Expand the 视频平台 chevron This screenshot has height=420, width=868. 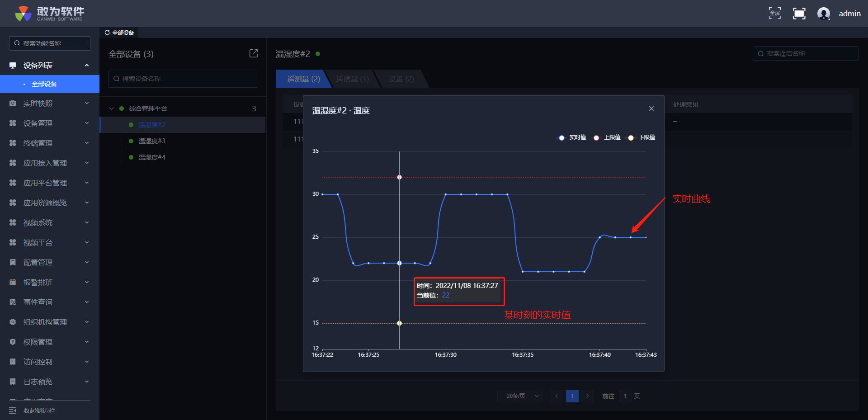click(87, 243)
